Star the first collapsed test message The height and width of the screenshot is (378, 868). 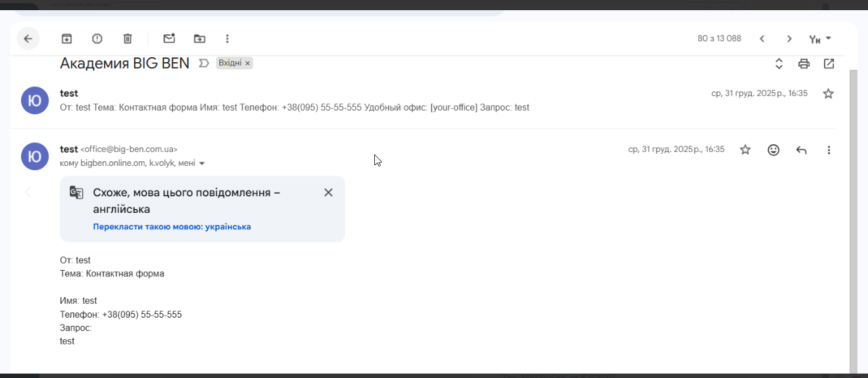[828, 94]
